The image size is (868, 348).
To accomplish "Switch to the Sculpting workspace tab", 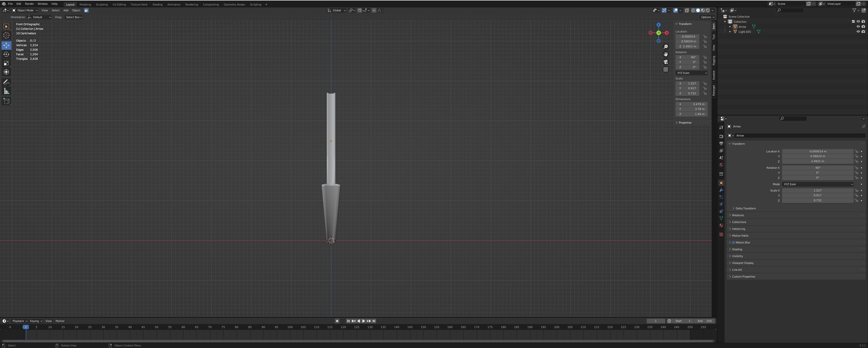I will [x=102, y=5].
